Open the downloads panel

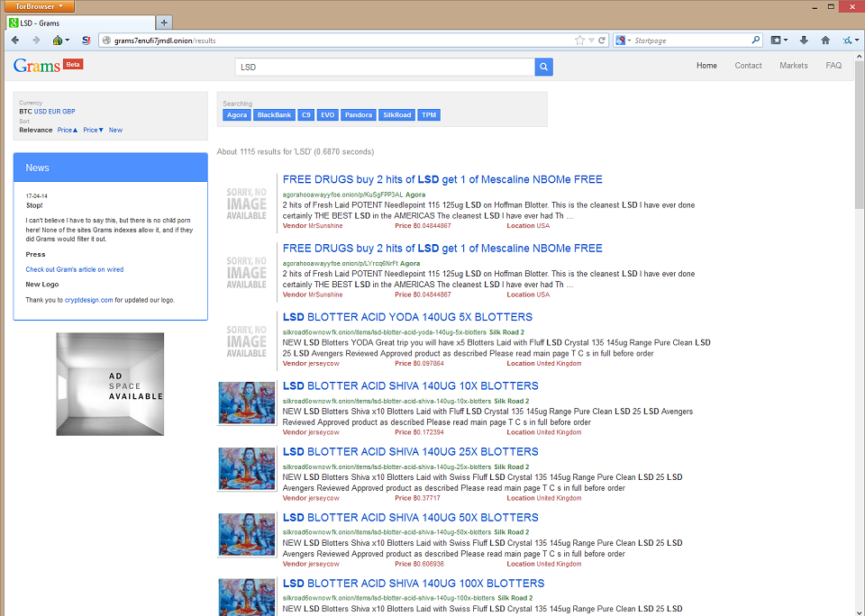pos(804,41)
